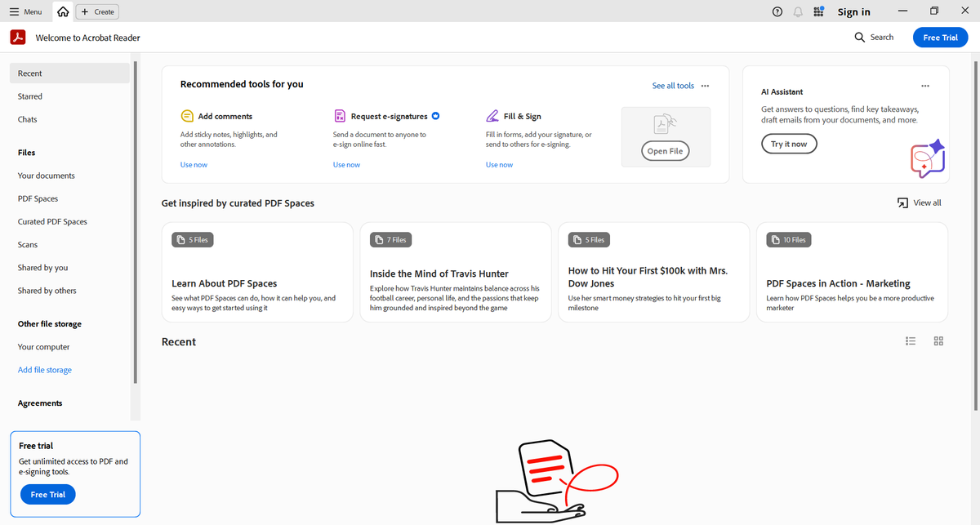980x525 pixels.
Task: Click the Request e-signatures tool title
Action: pos(390,116)
